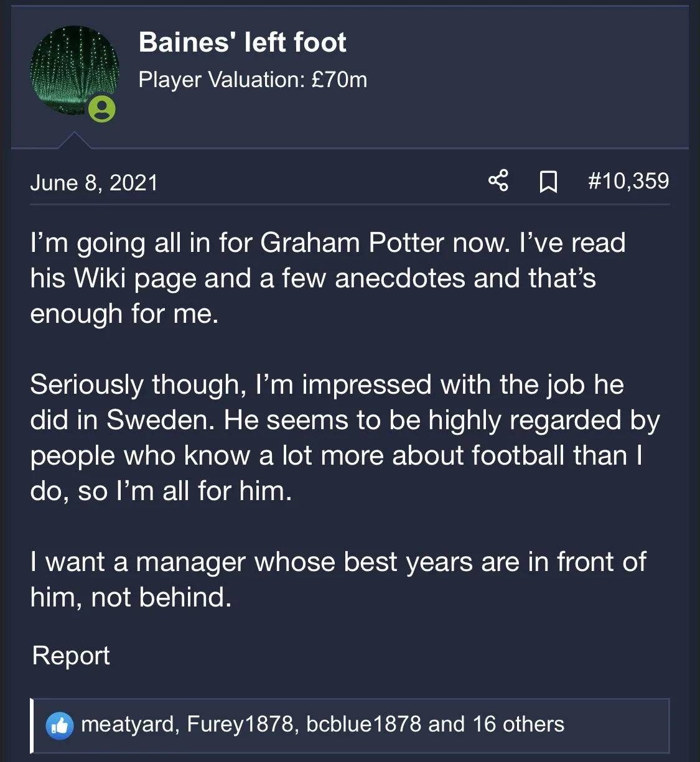Report this post

pos(71,656)
